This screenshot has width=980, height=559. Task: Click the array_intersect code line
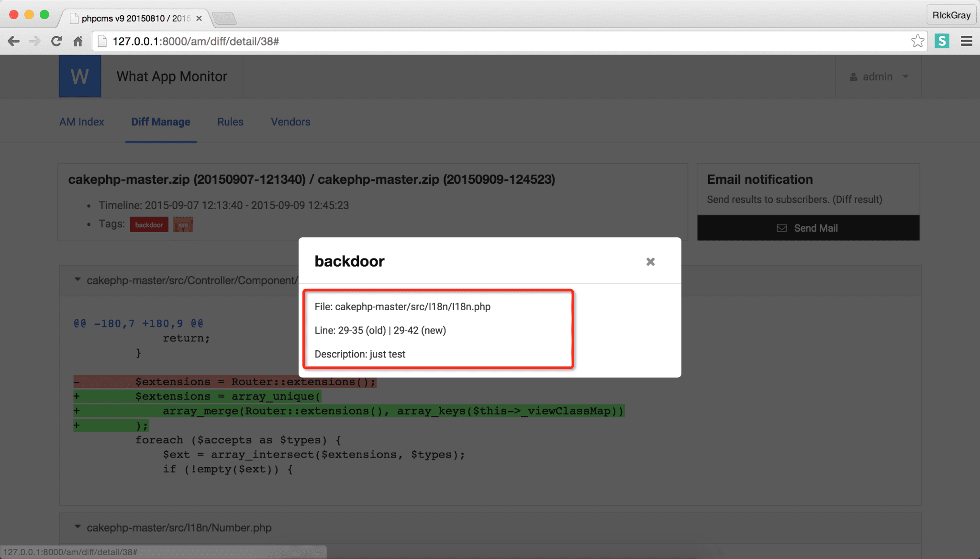(314, 455)
